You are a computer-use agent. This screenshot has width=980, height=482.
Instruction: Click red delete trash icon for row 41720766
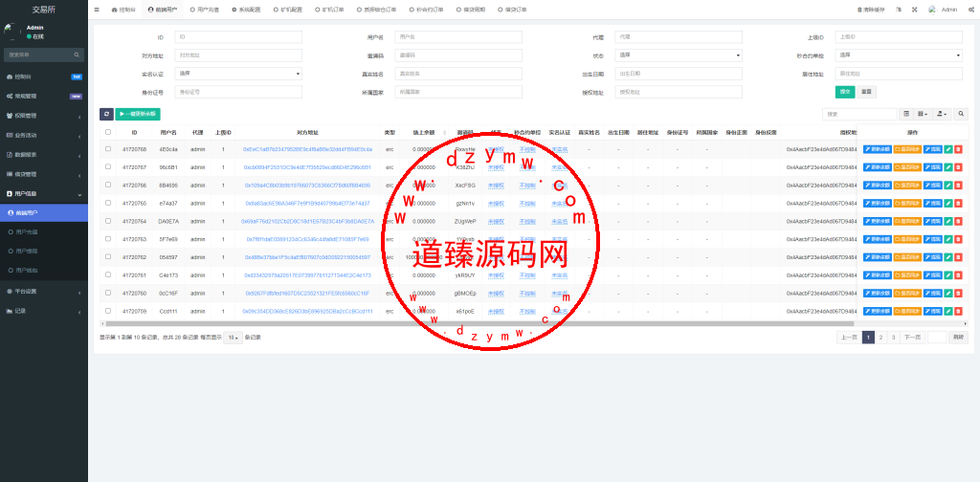958,186
